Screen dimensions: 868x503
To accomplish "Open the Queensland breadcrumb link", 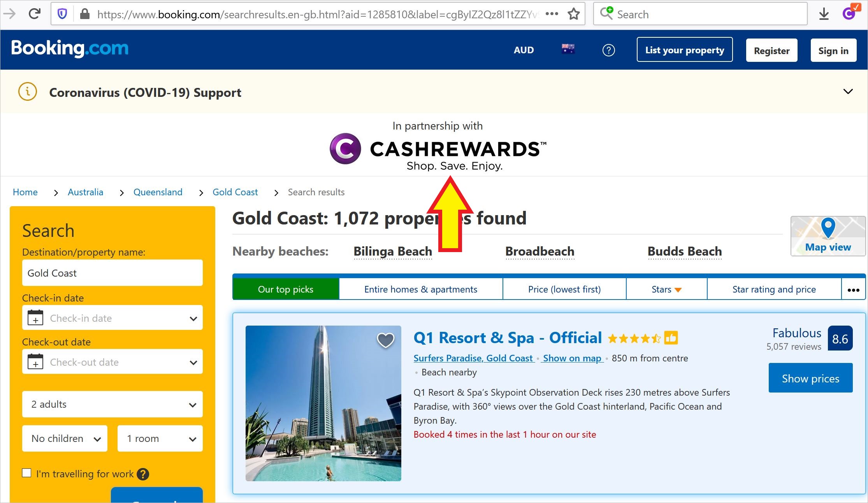I will click(x=158, y=192).
